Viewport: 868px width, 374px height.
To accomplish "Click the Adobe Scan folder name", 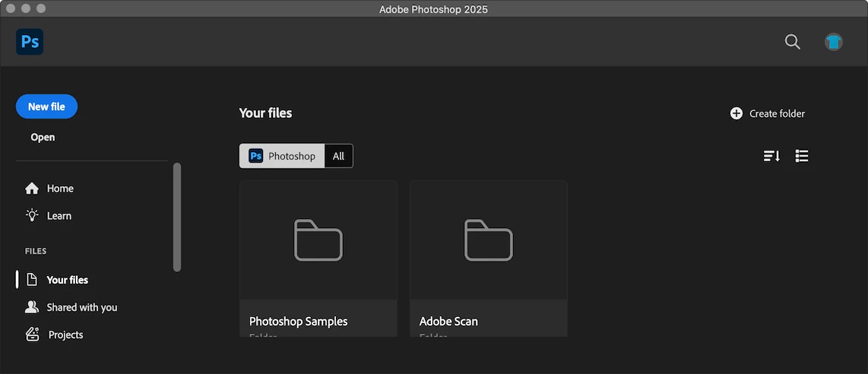I will (x=448, y=322).
